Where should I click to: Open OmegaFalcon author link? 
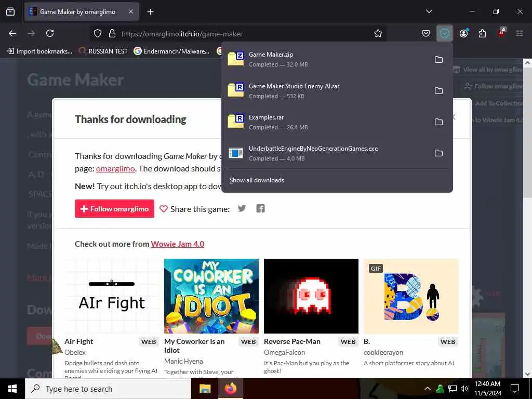click(284, 352)
